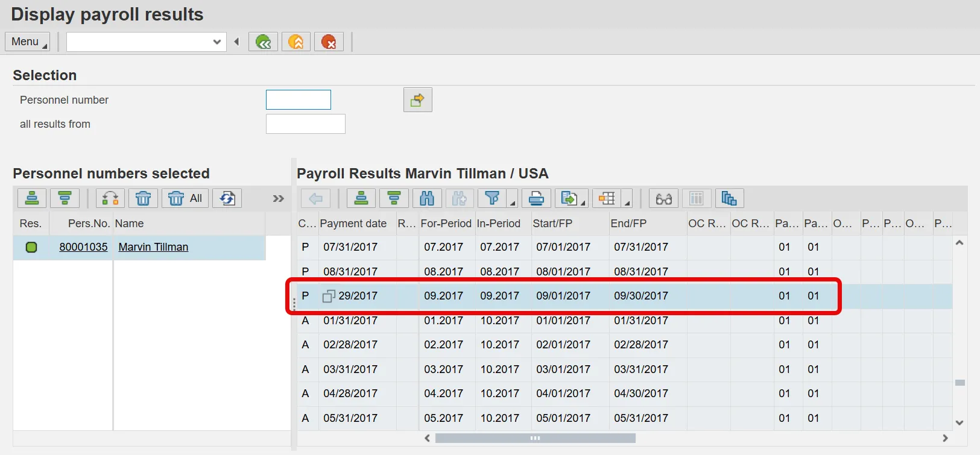The height and width of the screenshot is (455, 980).
Task: Click the orange Exit icon in top toolbar
Action: click(296, 42)
